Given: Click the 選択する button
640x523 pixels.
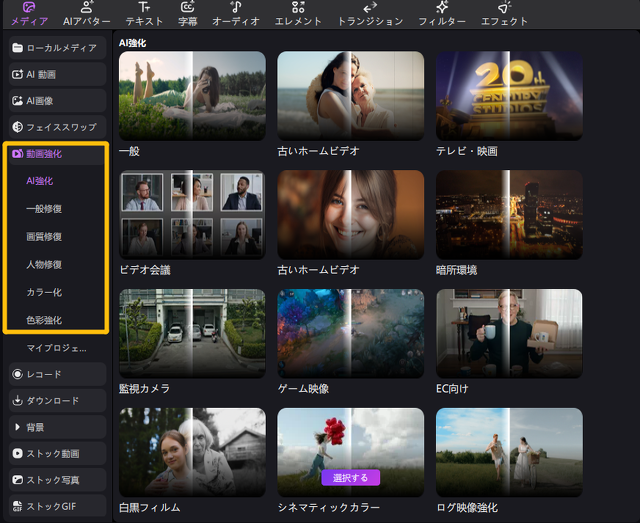Looking at the screenshot, I should tap(351, 478).
